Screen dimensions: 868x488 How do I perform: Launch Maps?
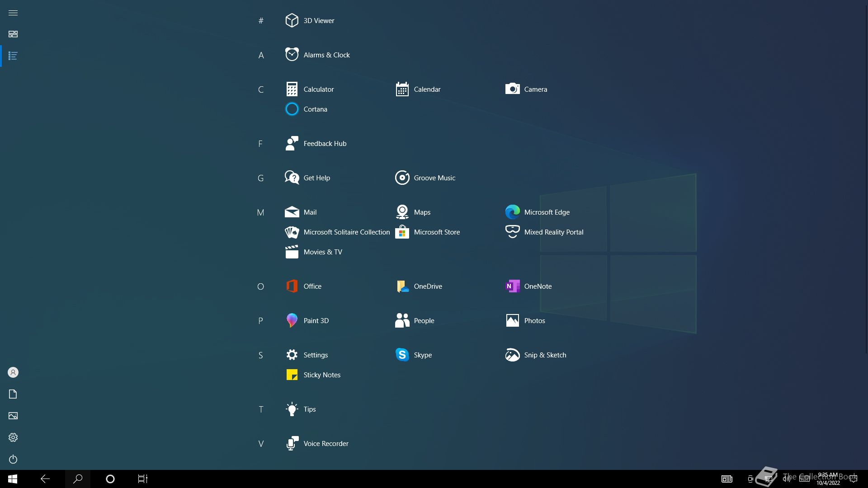point(413,212)
